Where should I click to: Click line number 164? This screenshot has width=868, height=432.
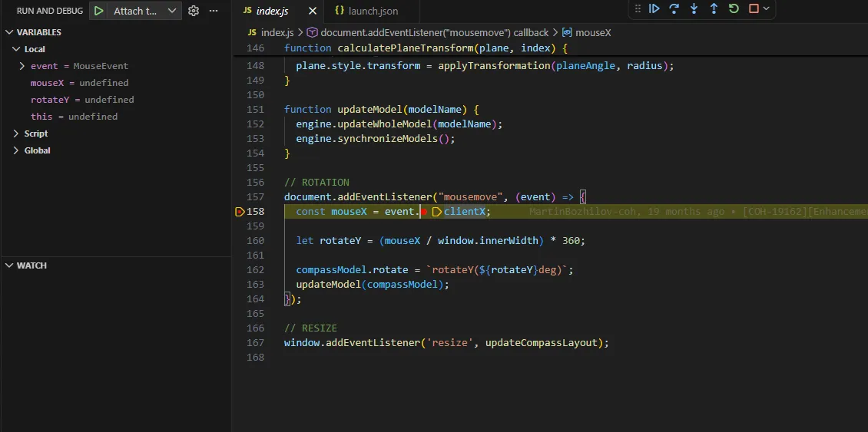pyautogui.click(x=255, y=298)
